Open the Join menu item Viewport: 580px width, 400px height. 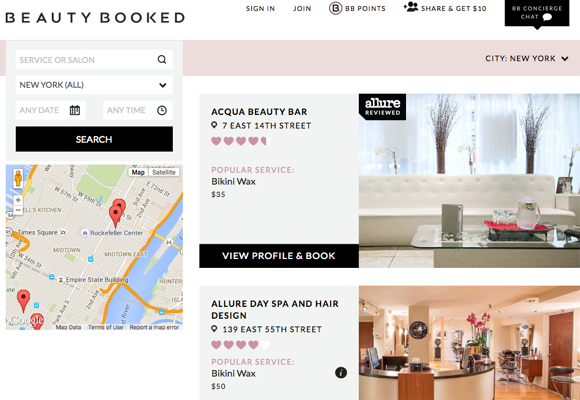(302, 9)
